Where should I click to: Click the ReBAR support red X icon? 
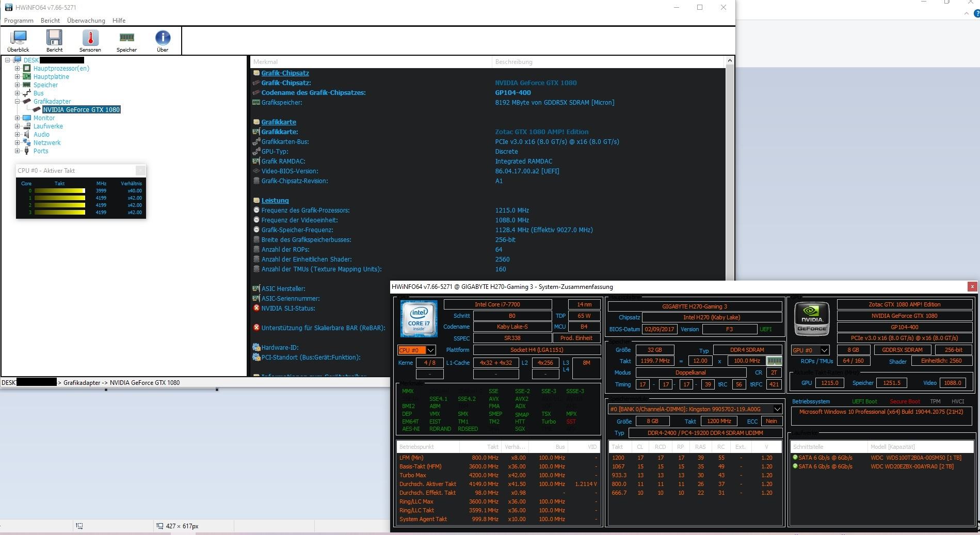pyautogui.click(x=256, y=328)
